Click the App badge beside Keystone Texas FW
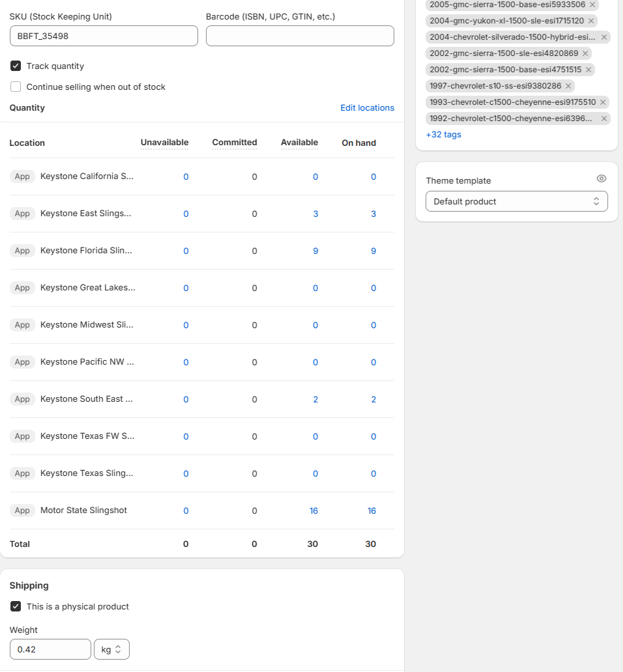The height and width of the screenshot is (672, 623). (x=22, y=436)
